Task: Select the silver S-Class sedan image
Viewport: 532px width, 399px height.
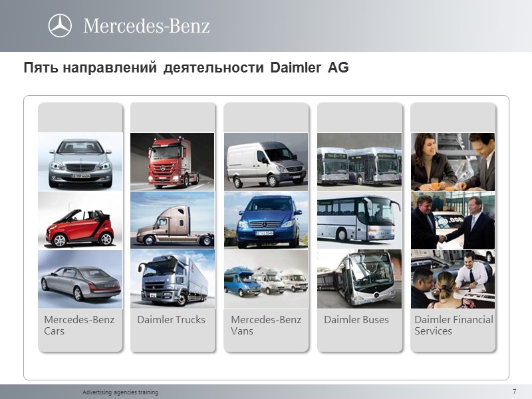Action: click(x=80, y=160)
